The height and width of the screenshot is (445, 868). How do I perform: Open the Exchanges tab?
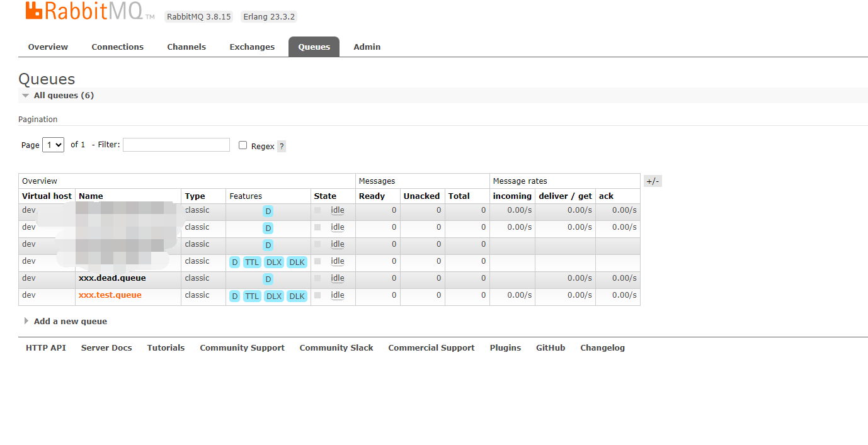[252, 47]
